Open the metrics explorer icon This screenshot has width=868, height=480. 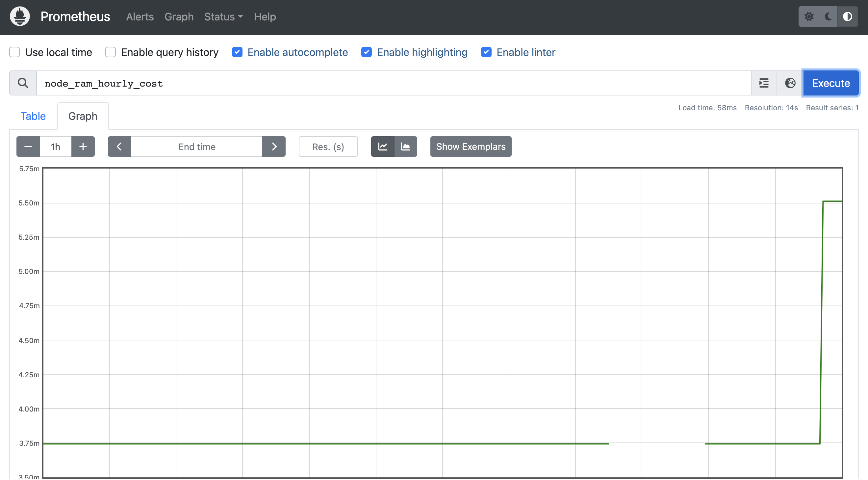[x=764, y=83]
